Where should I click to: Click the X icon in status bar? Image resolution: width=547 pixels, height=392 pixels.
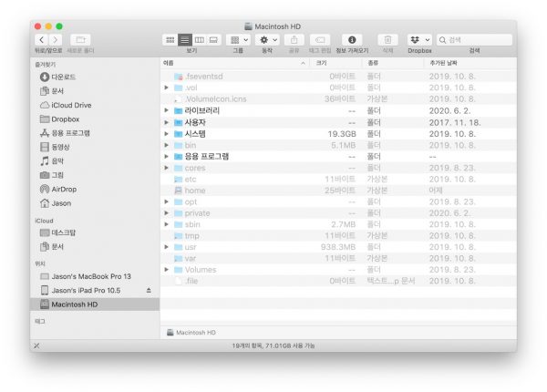coord(36,346)
